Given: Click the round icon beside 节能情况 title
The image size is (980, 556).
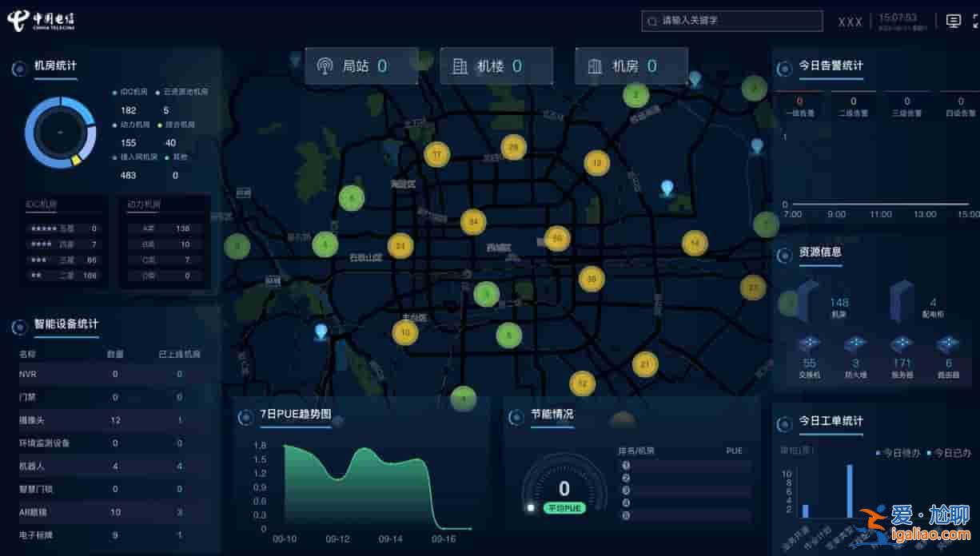Looking at the screenshot, I should click(x=516, y=417).
